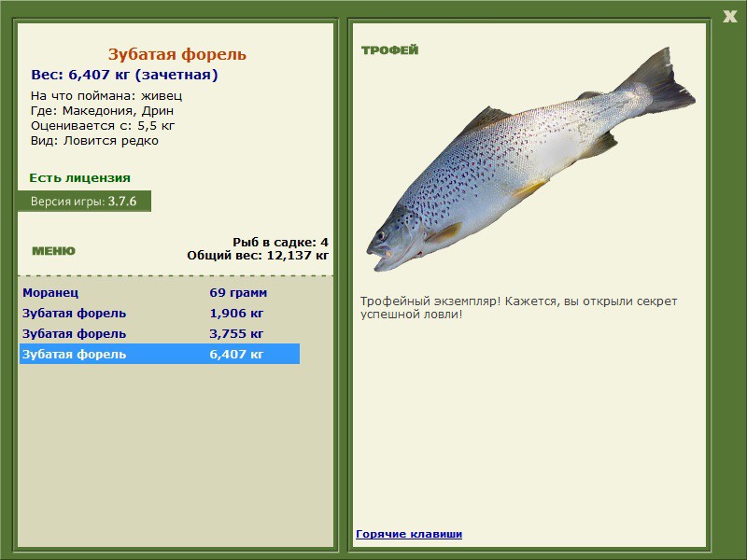Click the Вес: 6,407 кг (зачетная) line
This screenshot has width=747, height=560.
124,75
